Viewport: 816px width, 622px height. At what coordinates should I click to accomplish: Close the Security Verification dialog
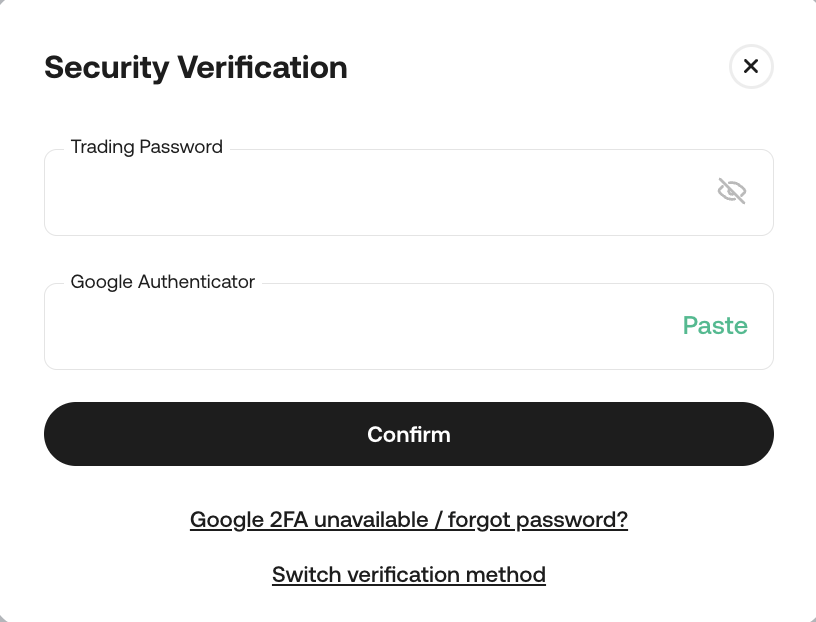(x=751, y=67)
